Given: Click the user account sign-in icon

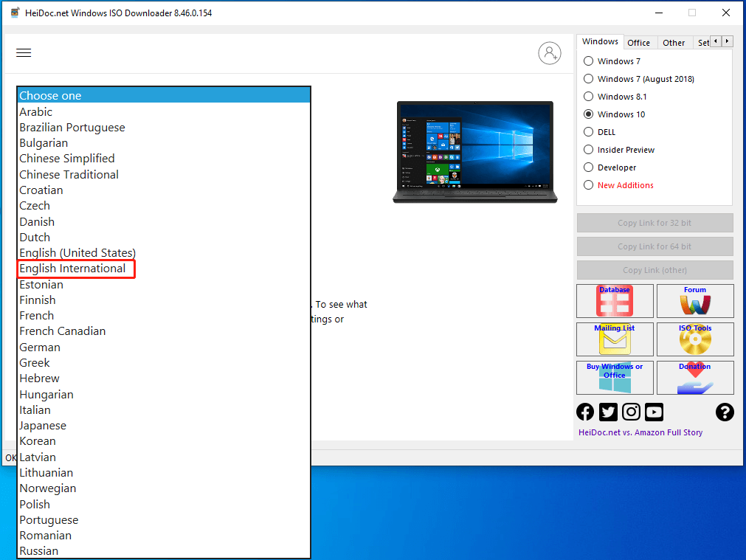Looking at the screenshot, I should (550, 53).
